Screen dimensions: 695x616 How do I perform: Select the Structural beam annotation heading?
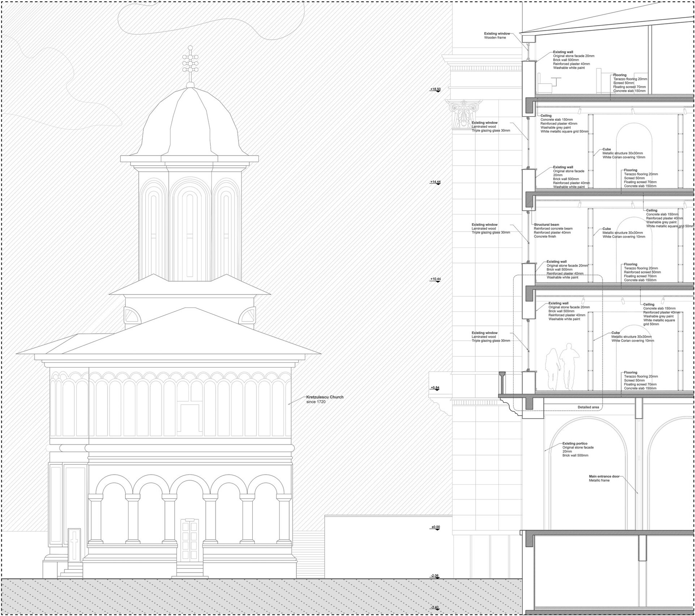tap(547, 225)
